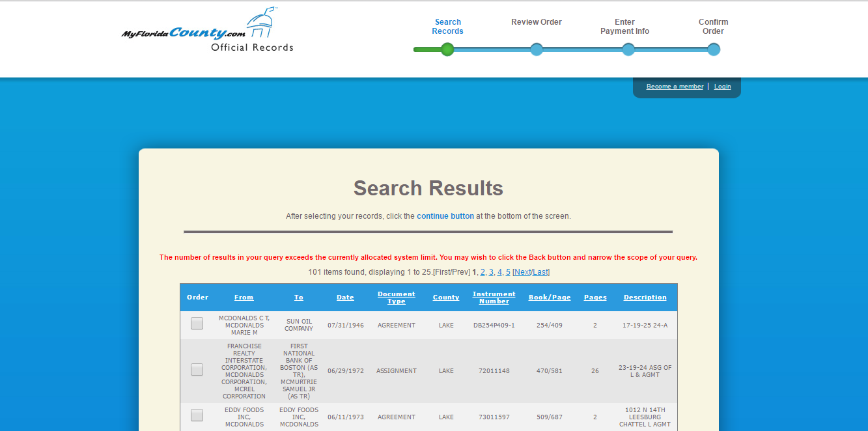Click the Confirm Order step circle

click(x=714, y=49)
